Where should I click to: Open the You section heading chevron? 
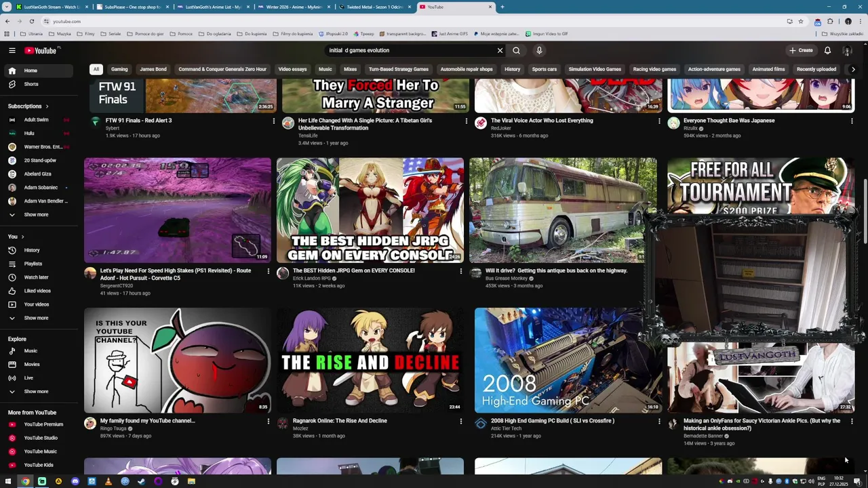22,237
